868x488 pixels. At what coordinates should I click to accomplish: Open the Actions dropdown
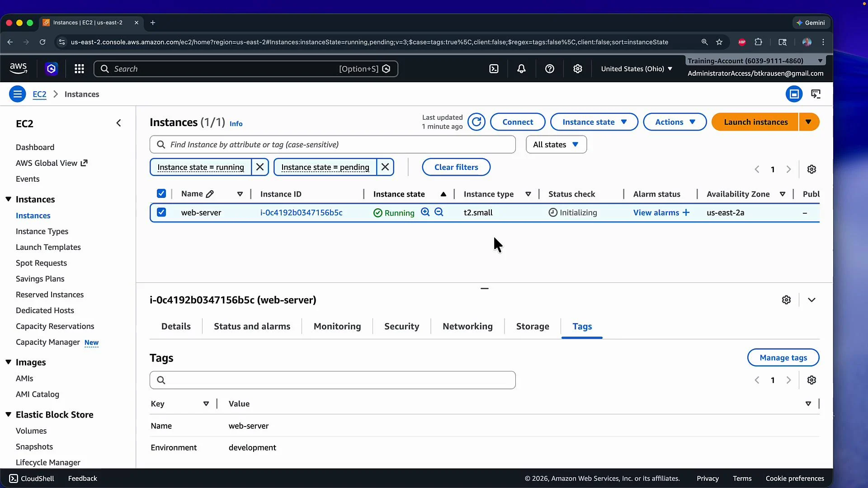(675, 122)
